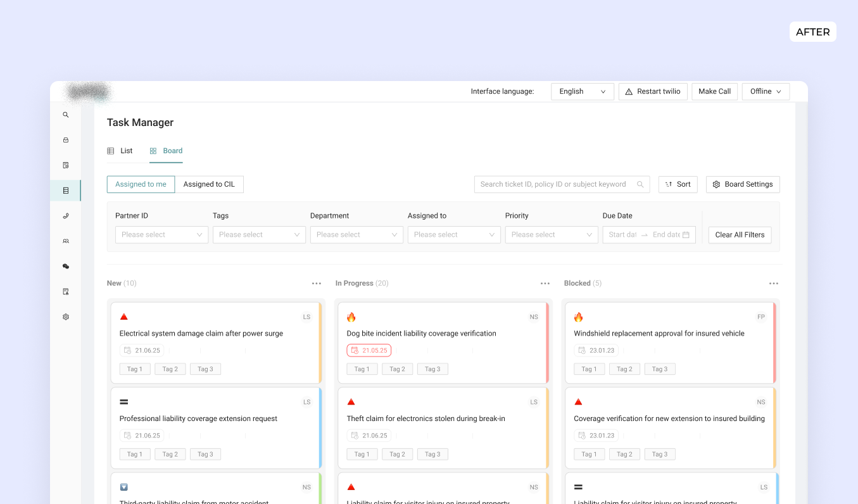Click red triangle priority icon on Electrical system card
The width and height of the screenshot is (858, 504).
pyautogui.click(x=124, y=317)
